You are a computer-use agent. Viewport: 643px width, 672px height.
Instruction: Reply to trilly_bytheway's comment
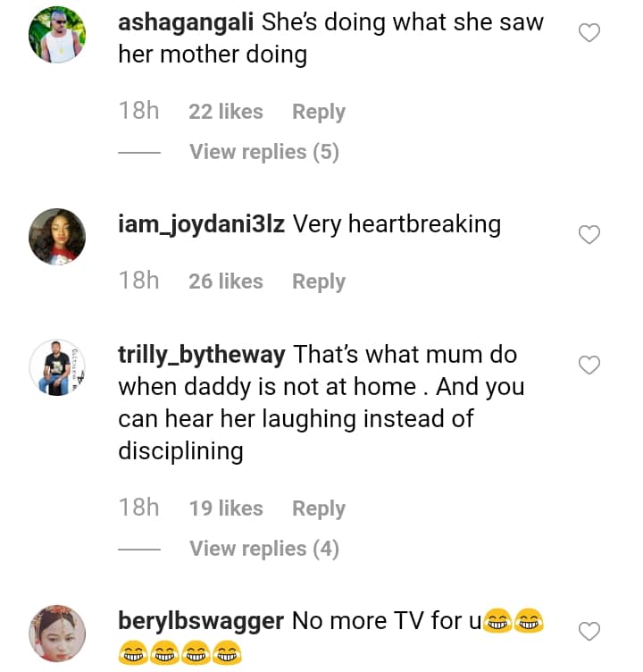click(x=318, y=508)
